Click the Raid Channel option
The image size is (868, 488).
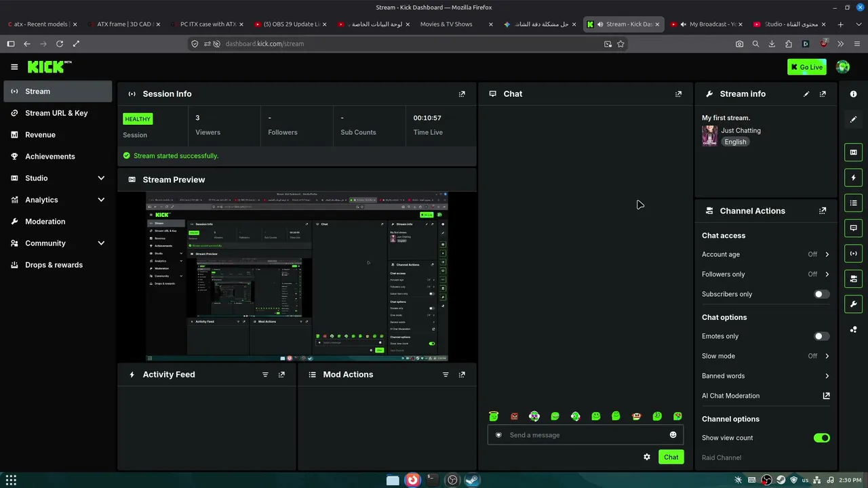[x=722, y=457]
